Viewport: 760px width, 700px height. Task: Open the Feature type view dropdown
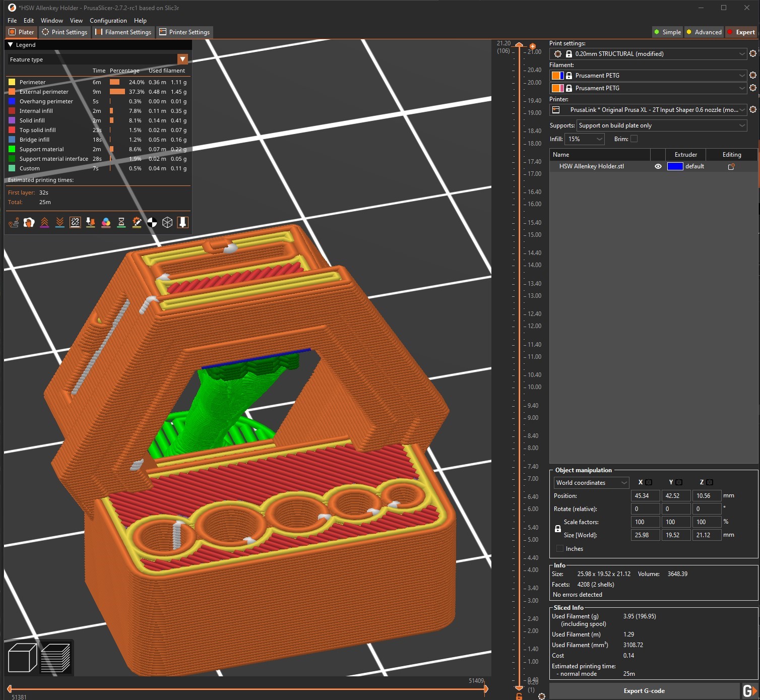coord(183,59)
